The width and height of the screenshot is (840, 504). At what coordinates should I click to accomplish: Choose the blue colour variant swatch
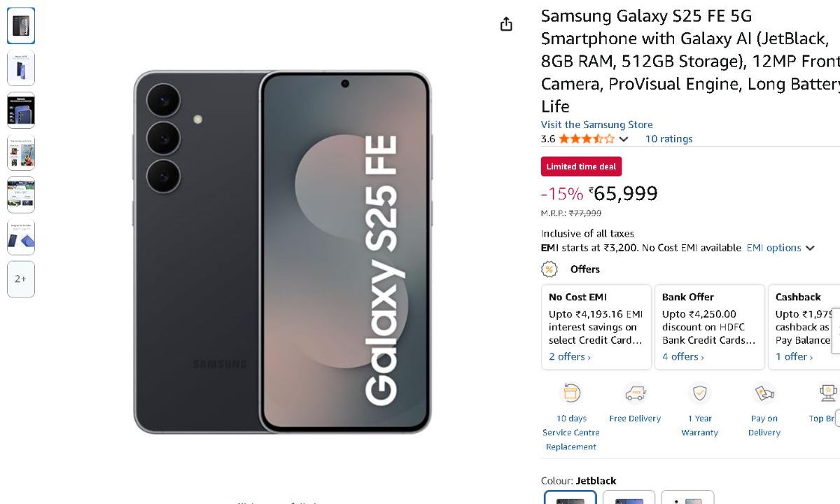click(629, 497)
